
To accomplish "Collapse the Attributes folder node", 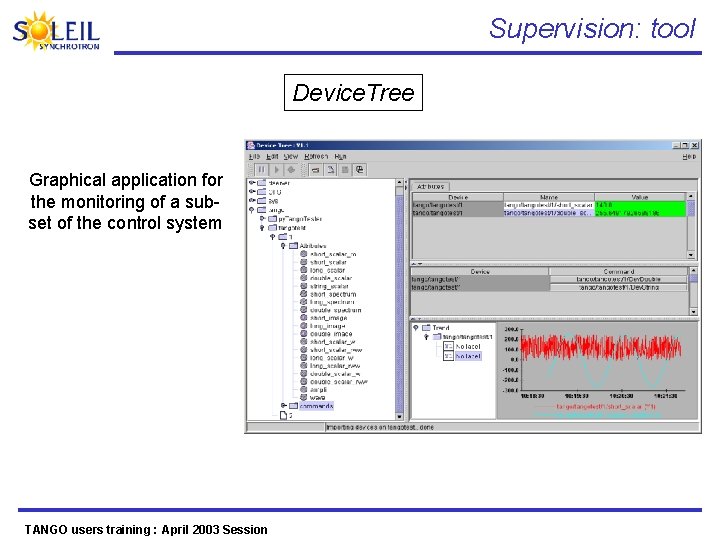I will click(x=283, y=246).
